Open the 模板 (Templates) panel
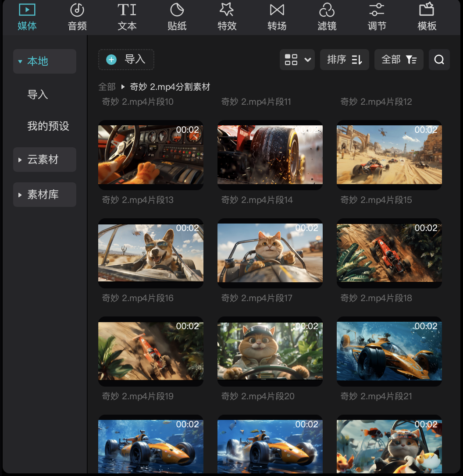The width and height of the screenshot is (463, 476). (427, 17)
